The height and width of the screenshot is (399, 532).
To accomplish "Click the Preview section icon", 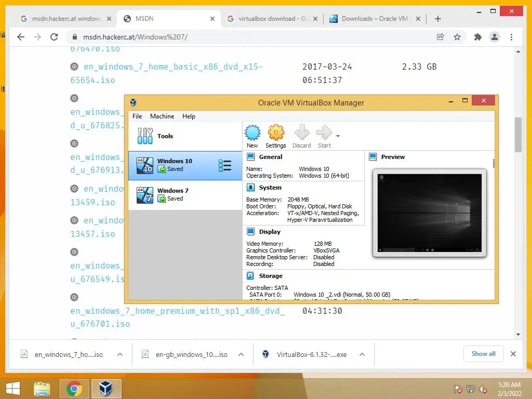I will tap(373, 157).
